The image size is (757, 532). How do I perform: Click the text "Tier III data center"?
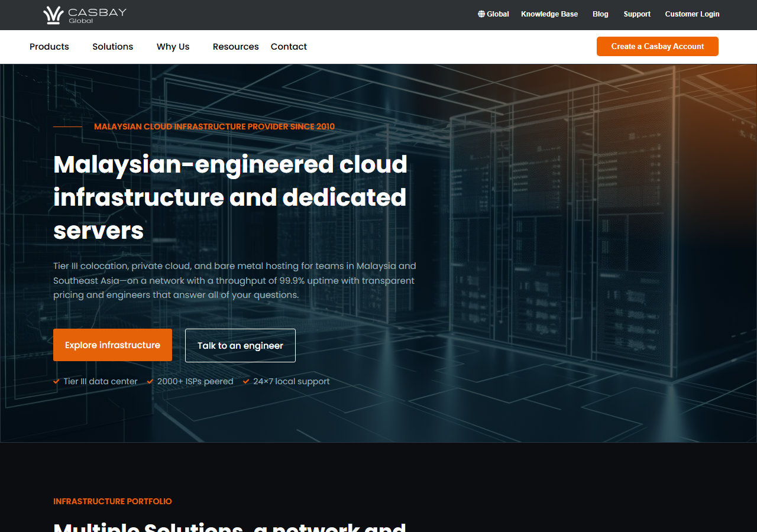coord(101,382)
